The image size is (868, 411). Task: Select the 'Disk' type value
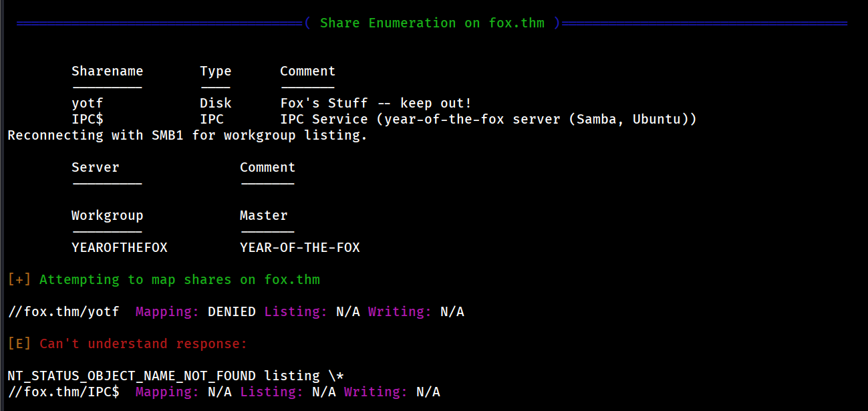point(215,104)
